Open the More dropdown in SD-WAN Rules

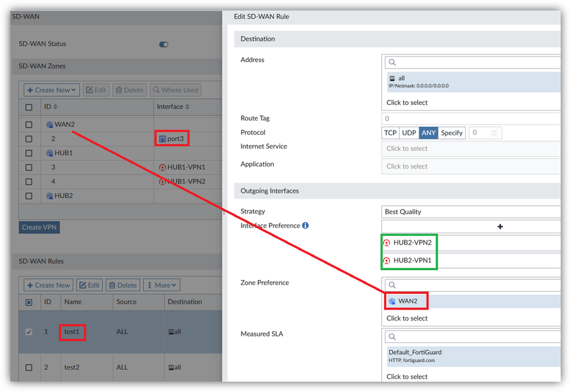point(162,285)
